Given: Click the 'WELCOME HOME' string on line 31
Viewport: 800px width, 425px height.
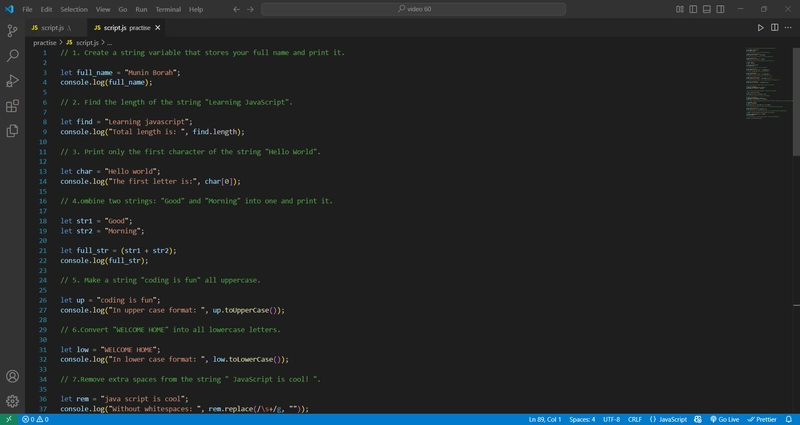Looking at the screenshot, I should pos(129,349).
